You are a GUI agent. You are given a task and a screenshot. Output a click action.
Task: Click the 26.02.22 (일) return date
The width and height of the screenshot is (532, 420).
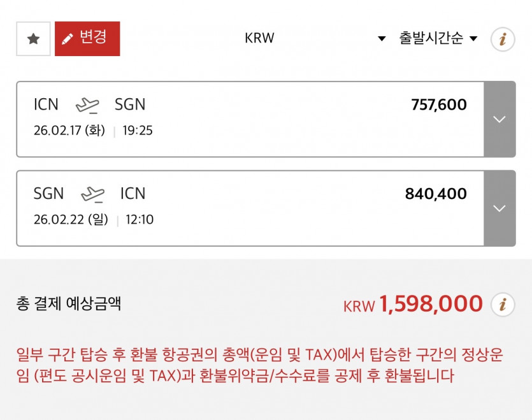point(71,220)
